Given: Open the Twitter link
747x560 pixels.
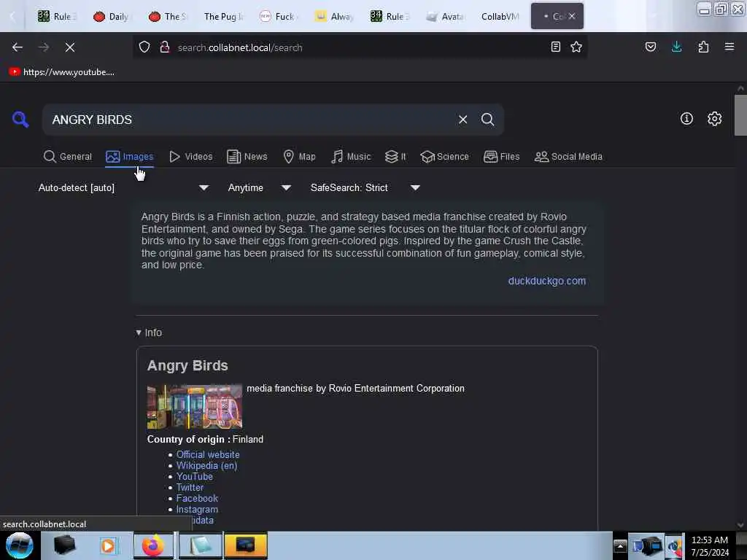Looking at the screenshot, I should (x=190, y=488).
